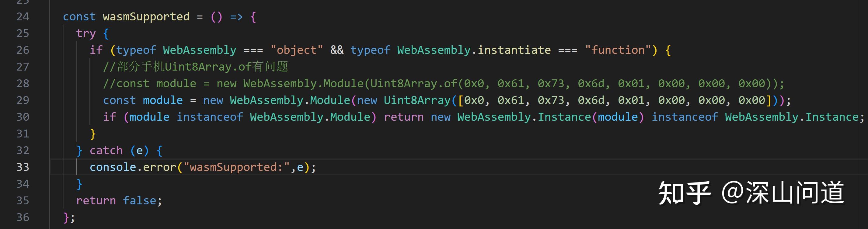Click console.error call on line 33
868x229 pixels.
click(x=133, y=167)
